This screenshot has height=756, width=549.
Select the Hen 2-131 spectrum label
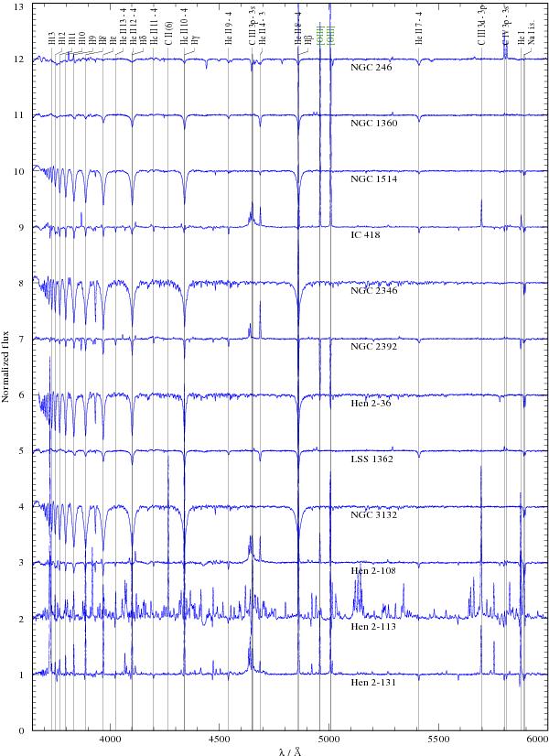(x=374, y=683)
